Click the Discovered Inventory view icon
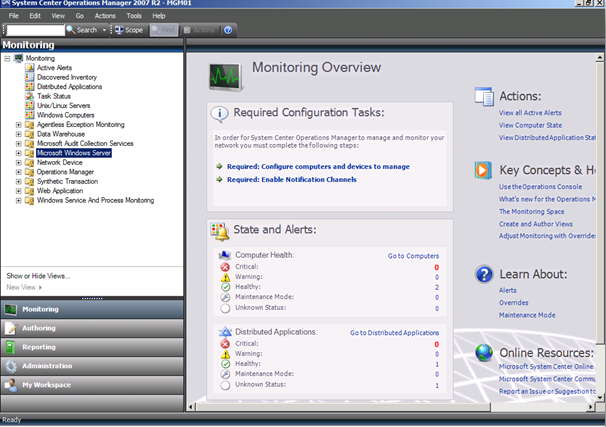 tap(30, 77)
